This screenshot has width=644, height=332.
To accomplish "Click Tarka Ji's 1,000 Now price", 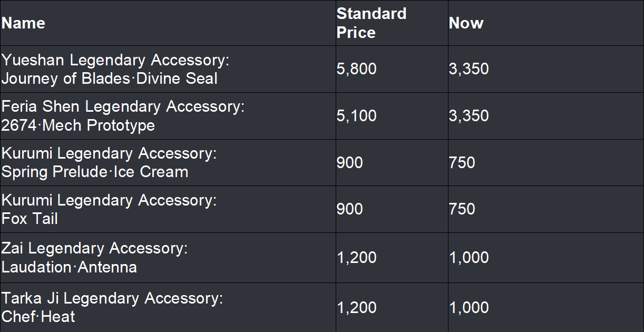I will coord(469,307).
